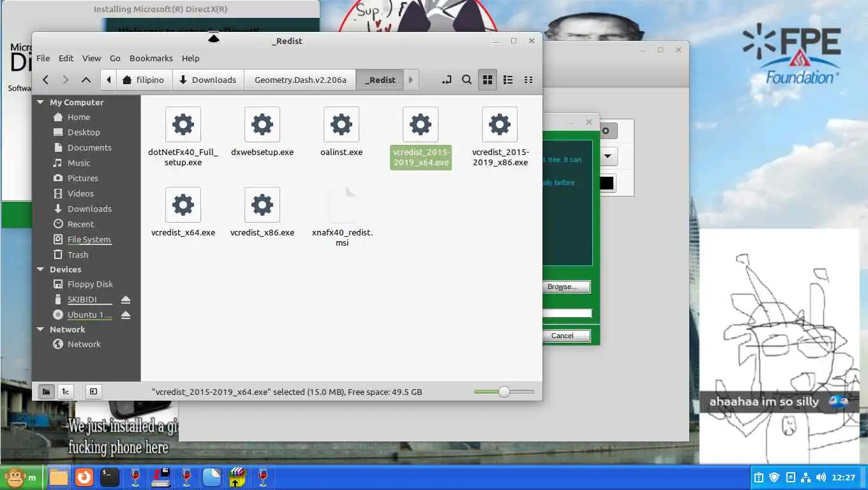Open the Help menu
The height and width of the screenshot is (490, 868).
click(190, 58)
